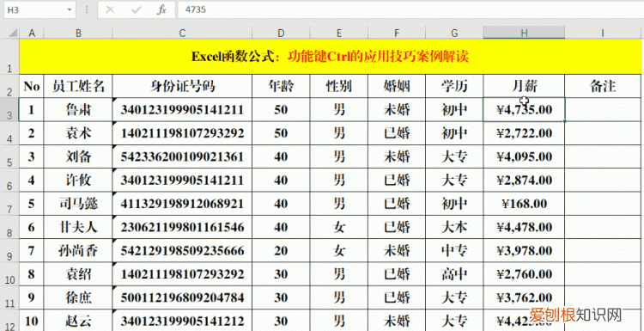
Task: Click the 员工姓名 header cell
Action: pos(78,86)
